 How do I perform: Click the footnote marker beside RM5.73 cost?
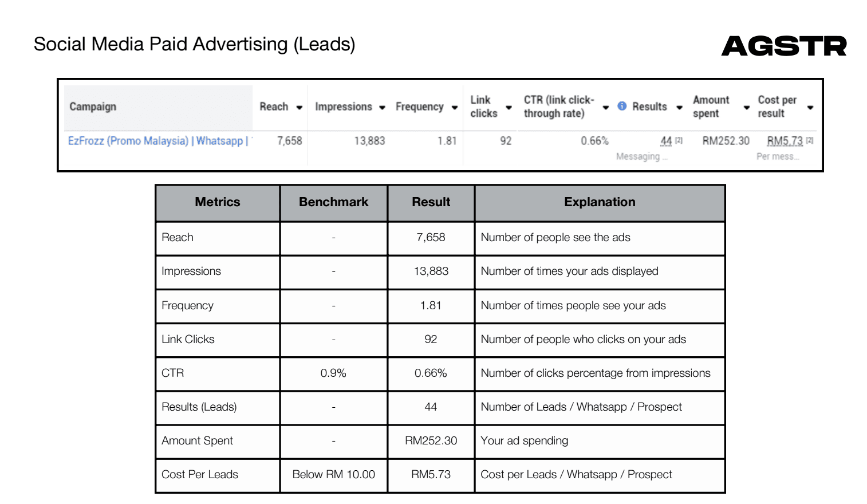coord(810,140)
